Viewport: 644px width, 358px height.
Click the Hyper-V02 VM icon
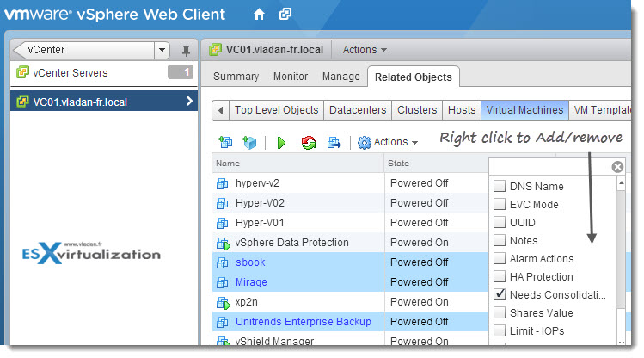(x=222, y=203)
